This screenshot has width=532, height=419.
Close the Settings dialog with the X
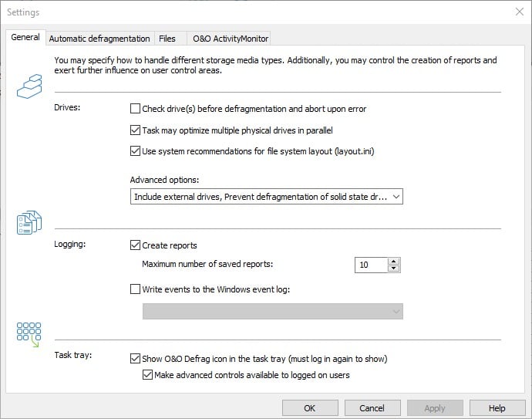[520, 12]
